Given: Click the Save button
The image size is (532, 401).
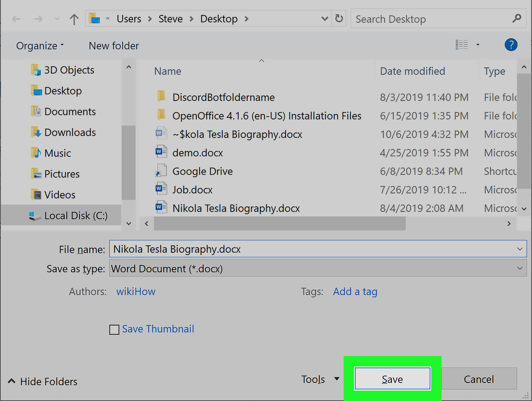Looking at the screenshot, I should pyautogui.click(x=393, y=379).
